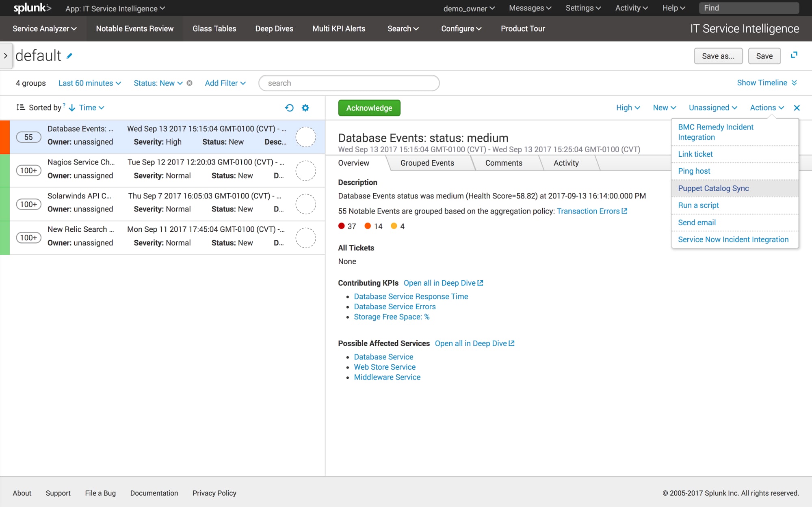The image size is (812, 507).
Task: Expand the left sidebar arrow
Action: click(6, 56)
